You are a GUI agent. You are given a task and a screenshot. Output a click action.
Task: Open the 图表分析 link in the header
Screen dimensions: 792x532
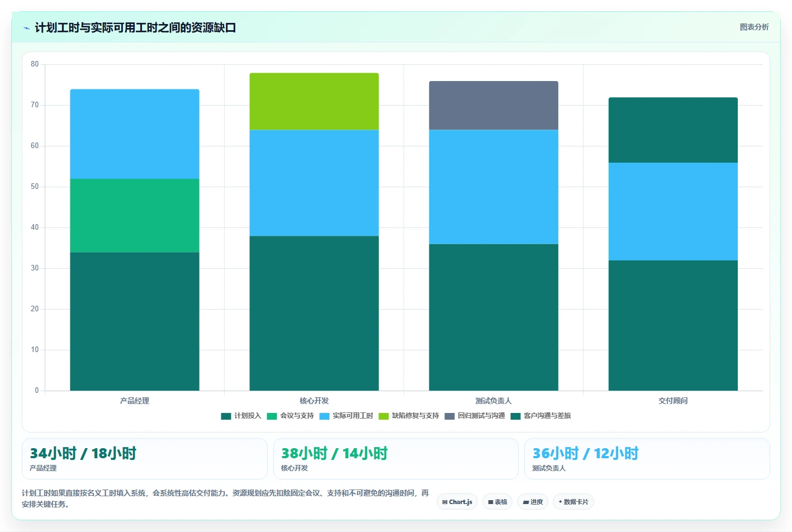click(754, 27)
